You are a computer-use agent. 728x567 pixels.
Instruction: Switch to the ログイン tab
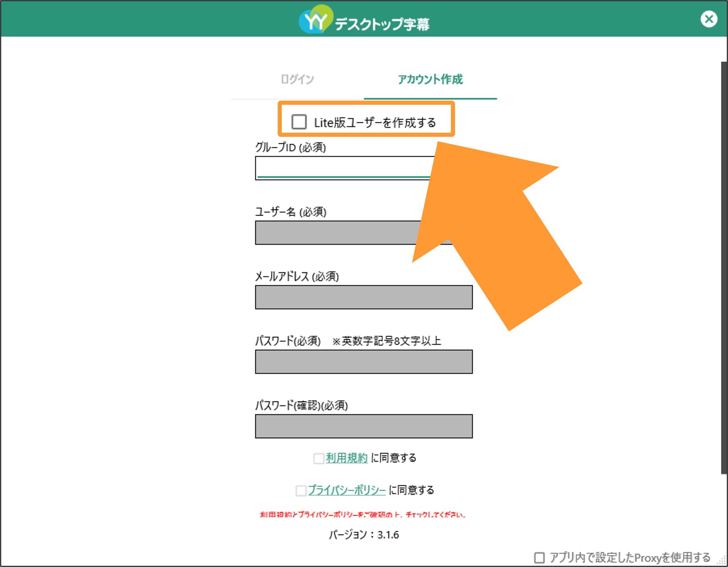pyautogui.click(x=297, y=79)
